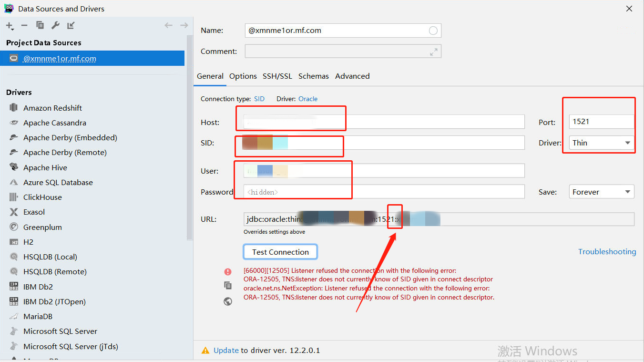Select the Apache Hive driver icon

click(x=14, y=167)
